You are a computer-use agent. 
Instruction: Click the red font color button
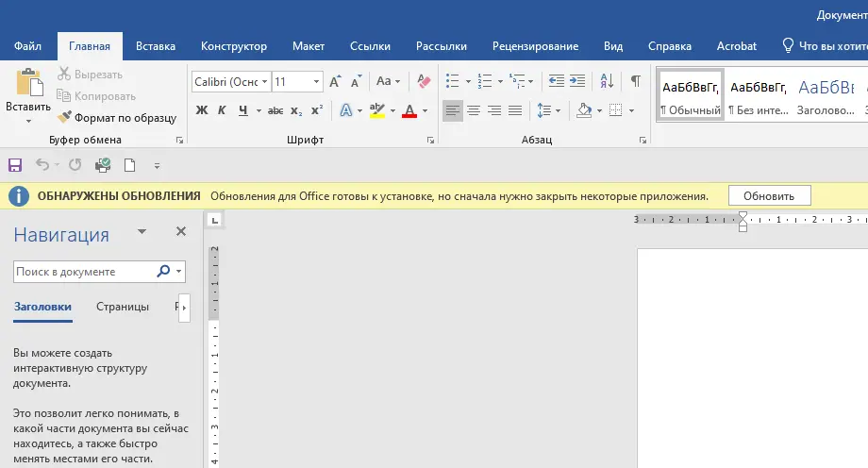click(409, 110)
